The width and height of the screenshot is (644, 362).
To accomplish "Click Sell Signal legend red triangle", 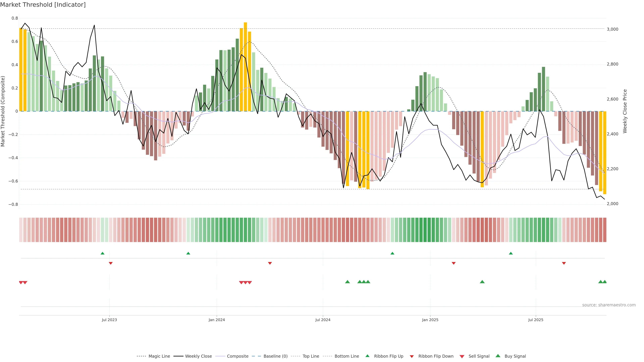I will (462, 356).
